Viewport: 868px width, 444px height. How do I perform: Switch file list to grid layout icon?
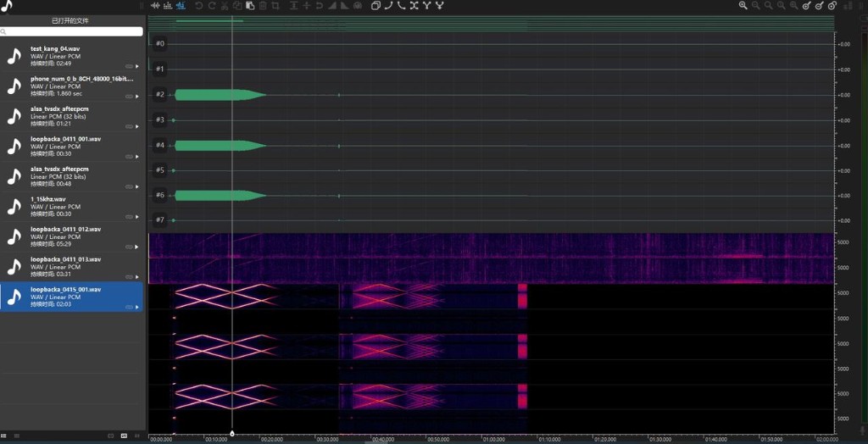[17, 436]
